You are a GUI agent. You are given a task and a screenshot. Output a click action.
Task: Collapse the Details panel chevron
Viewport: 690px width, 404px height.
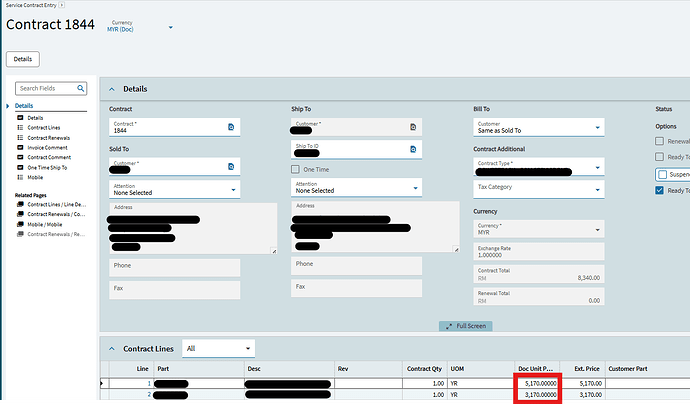tap(112, 89)
